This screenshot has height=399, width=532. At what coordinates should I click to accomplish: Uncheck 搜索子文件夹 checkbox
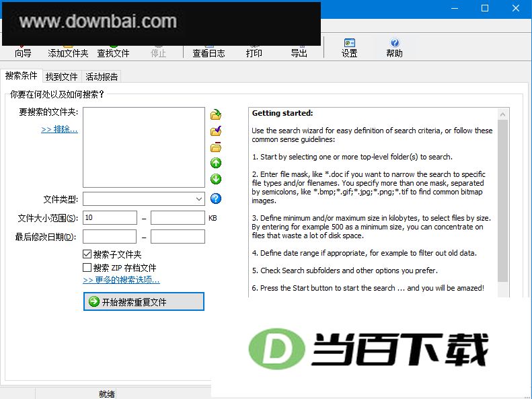(x=87, y=254)
